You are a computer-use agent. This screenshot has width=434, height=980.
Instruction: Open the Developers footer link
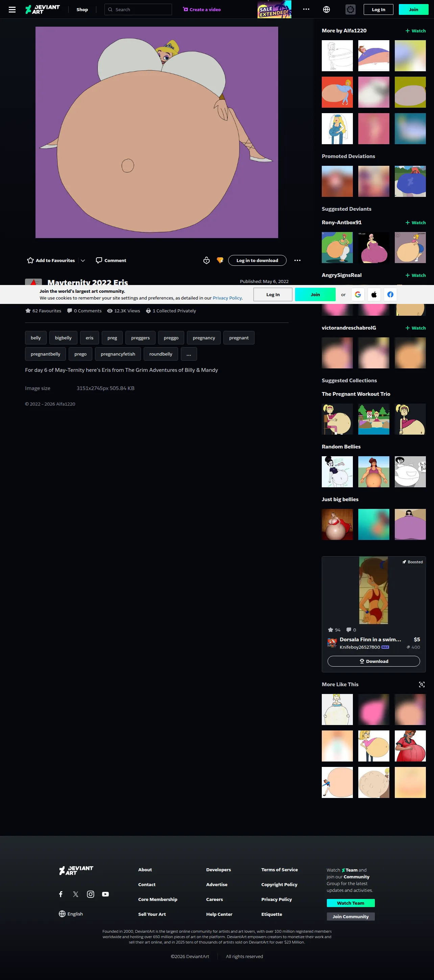click(x=219, y=870)
